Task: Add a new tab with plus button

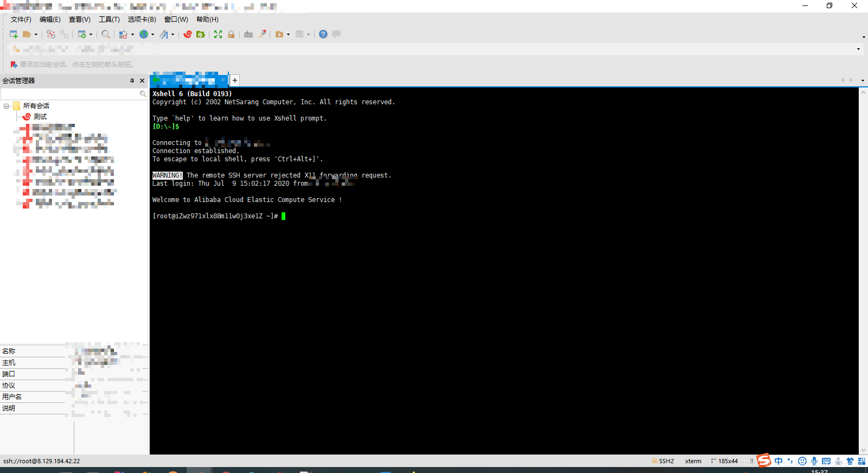Action: pyautogui.click(x=235, y=80)
